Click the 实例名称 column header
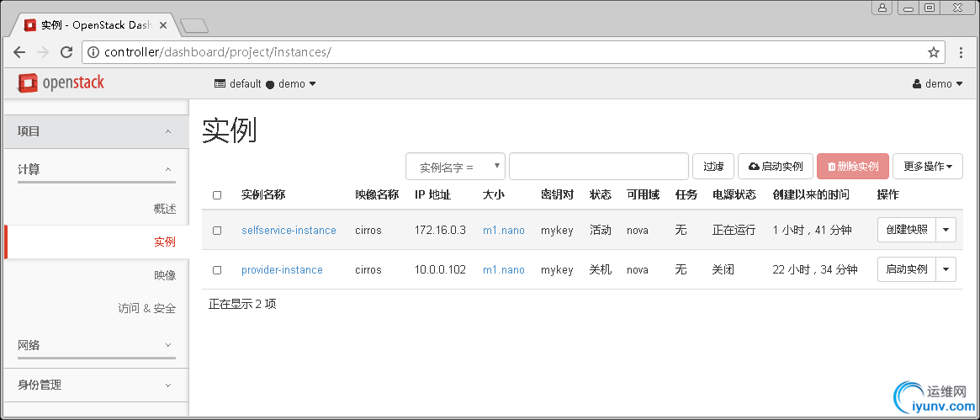This screenshot has height=420, width=980. pyautogui.click(x=263, y=195)
